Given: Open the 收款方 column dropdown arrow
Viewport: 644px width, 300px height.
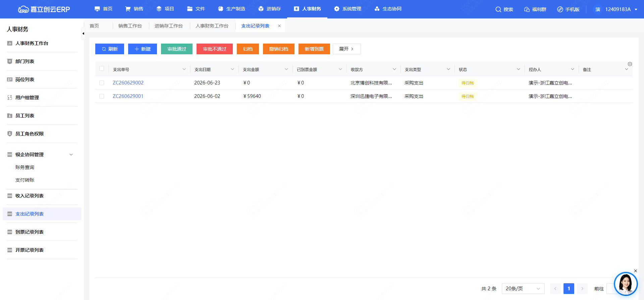Looking at the screenshot, I should coord(394,69).
